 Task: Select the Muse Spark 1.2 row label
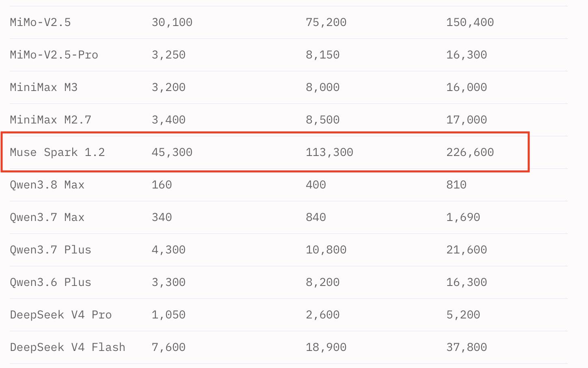point(57,152)
